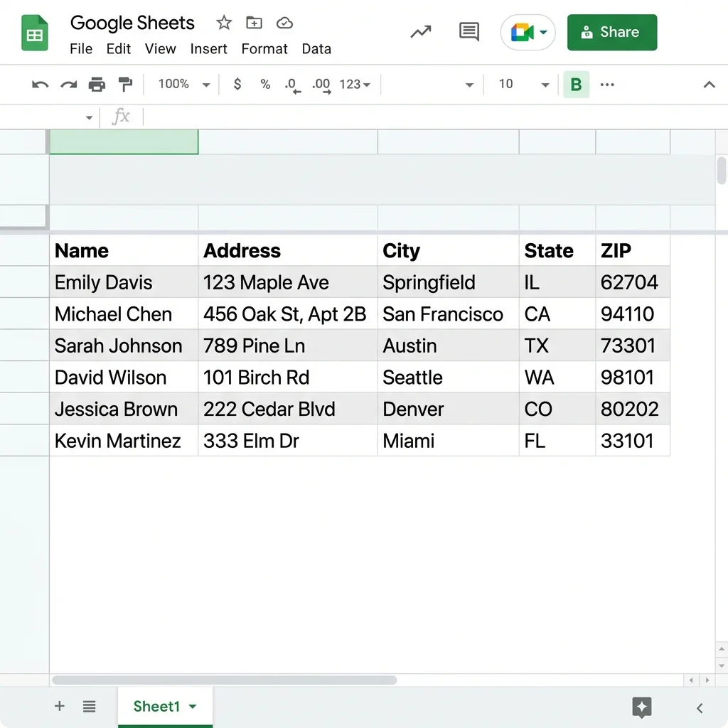This screenshot has width=728, height=728.
Task: Expand the zoom 100% dropdown
Action: [183, 85]
